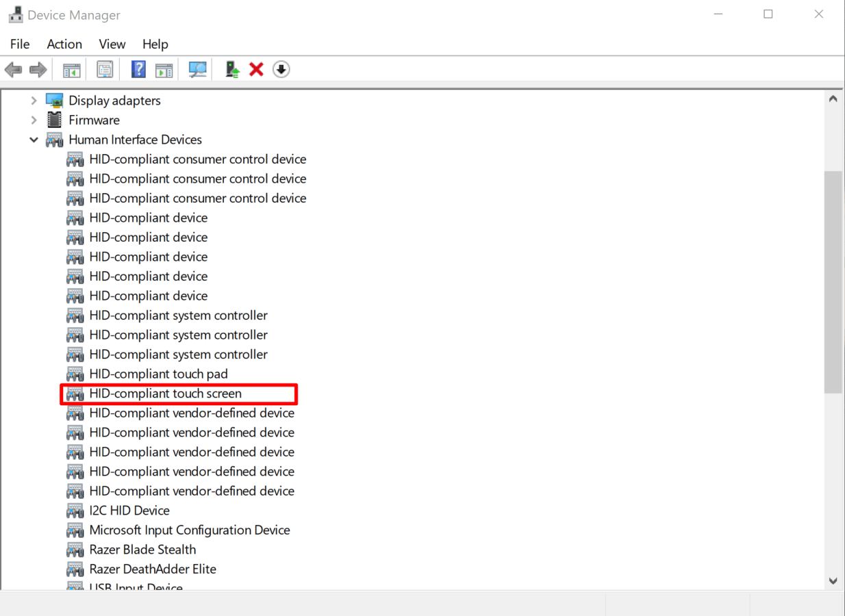The image size is (845, 616).
Task: Click the Human Interface Devices category icon
Action: [x=54, y=140]
